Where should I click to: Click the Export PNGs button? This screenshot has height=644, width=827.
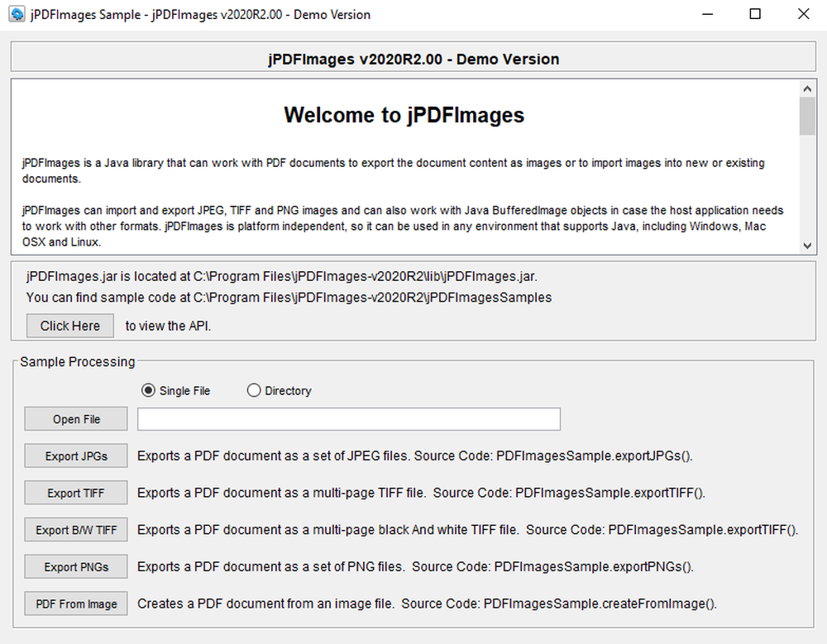[x=76, y=566]
